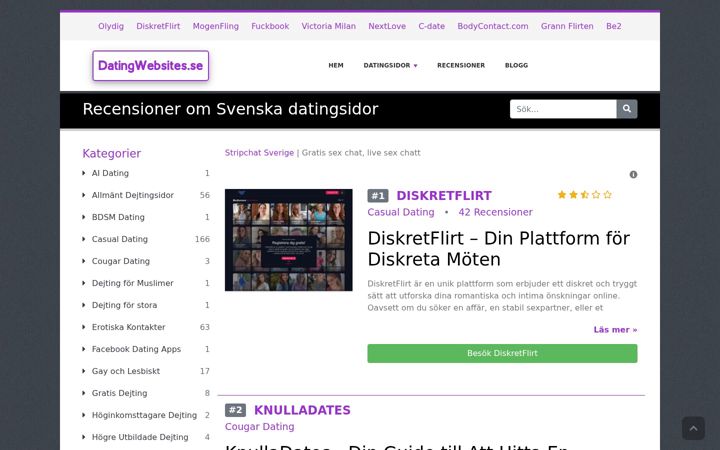Image resolution: width=720 pixels, height=450 pixels.
Task: Open the Fuckbook top link
Action: [x=270, y=26]
